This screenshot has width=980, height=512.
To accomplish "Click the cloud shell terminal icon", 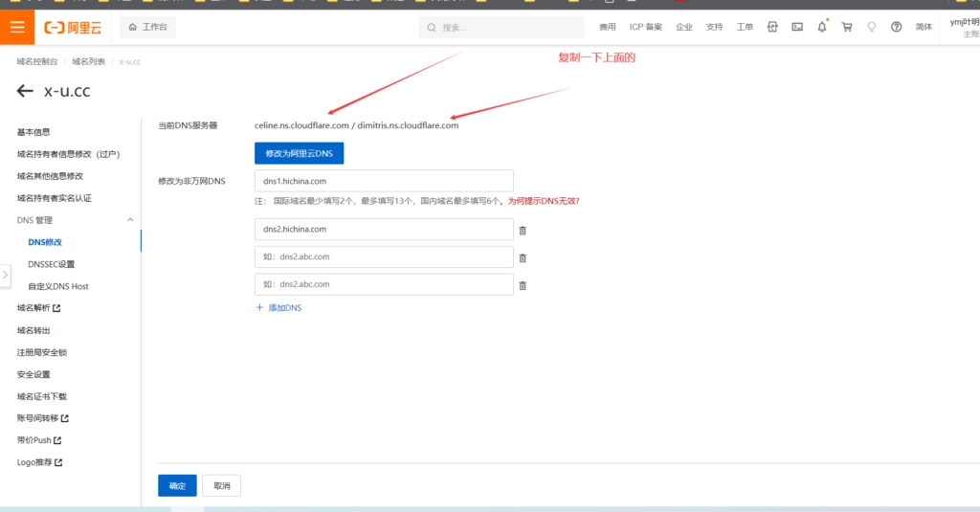I will point(797,27).
